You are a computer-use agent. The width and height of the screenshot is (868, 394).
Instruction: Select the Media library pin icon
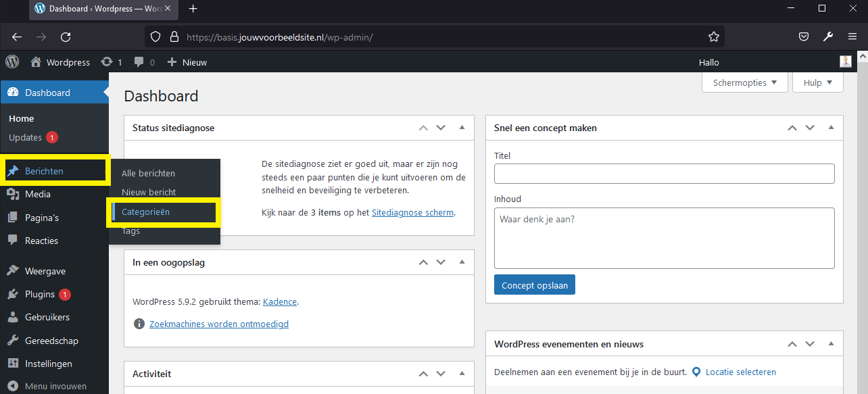click(15, 194)
